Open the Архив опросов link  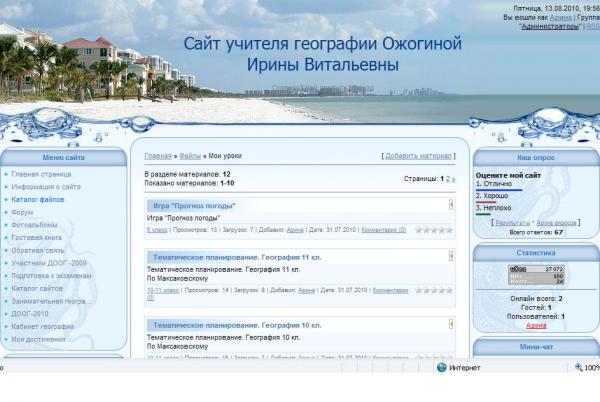tap(556, 223)
